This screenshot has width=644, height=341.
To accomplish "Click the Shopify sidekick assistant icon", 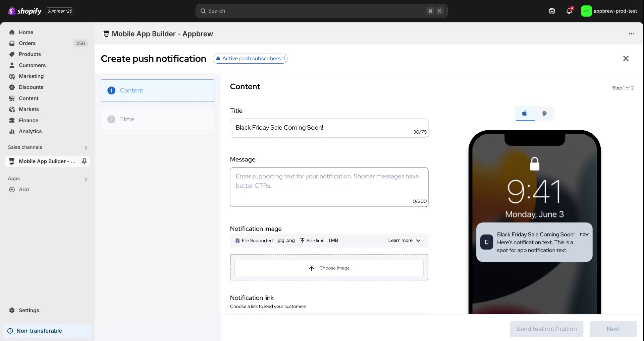I will pos(551,11).
